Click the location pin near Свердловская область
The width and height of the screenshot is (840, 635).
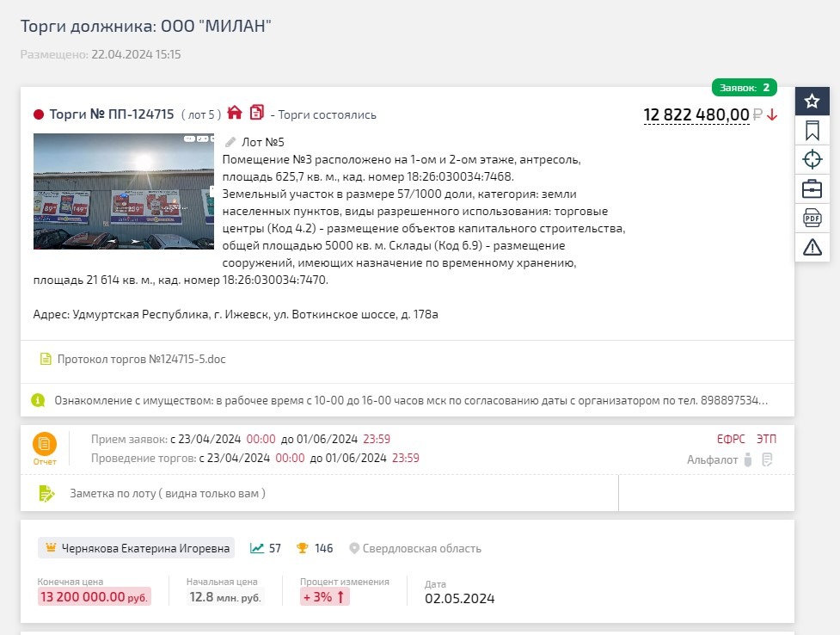click(x=353, y=548)
